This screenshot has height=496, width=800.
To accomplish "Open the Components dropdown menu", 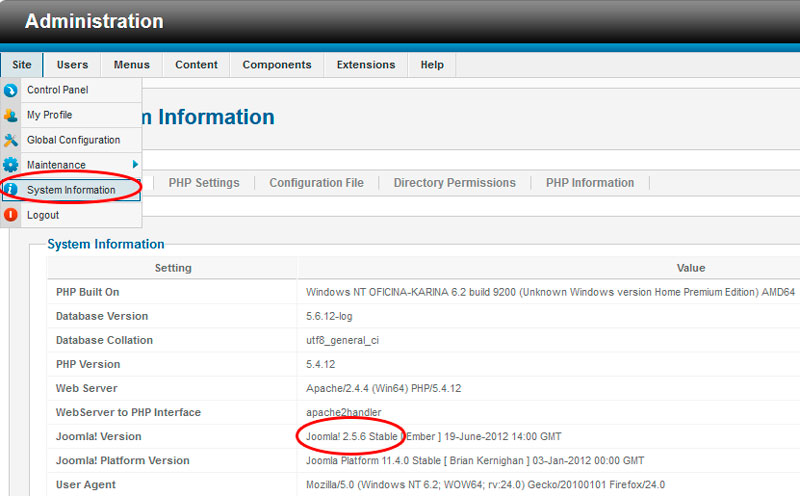I will [277, 65].
